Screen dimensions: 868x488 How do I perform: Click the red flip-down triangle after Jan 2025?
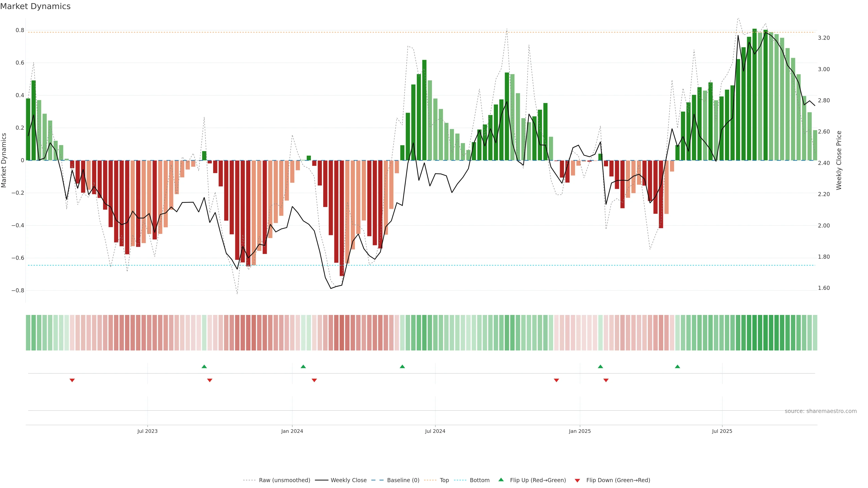(x=606, y=380)
